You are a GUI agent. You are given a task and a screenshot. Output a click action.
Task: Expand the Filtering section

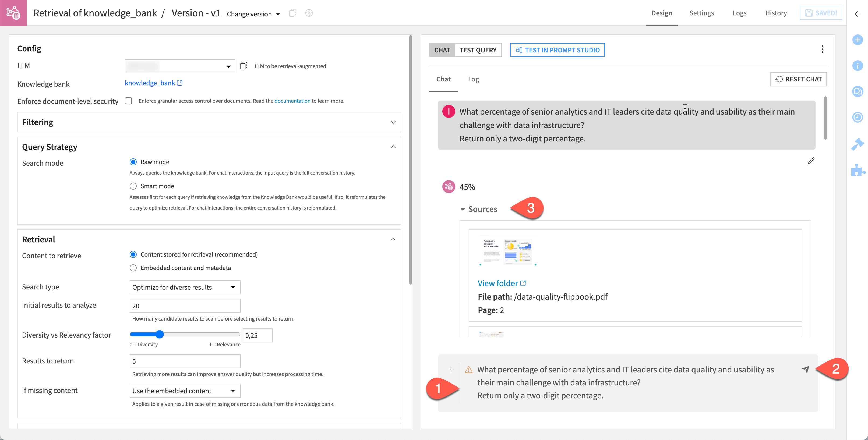click(393, 122)
